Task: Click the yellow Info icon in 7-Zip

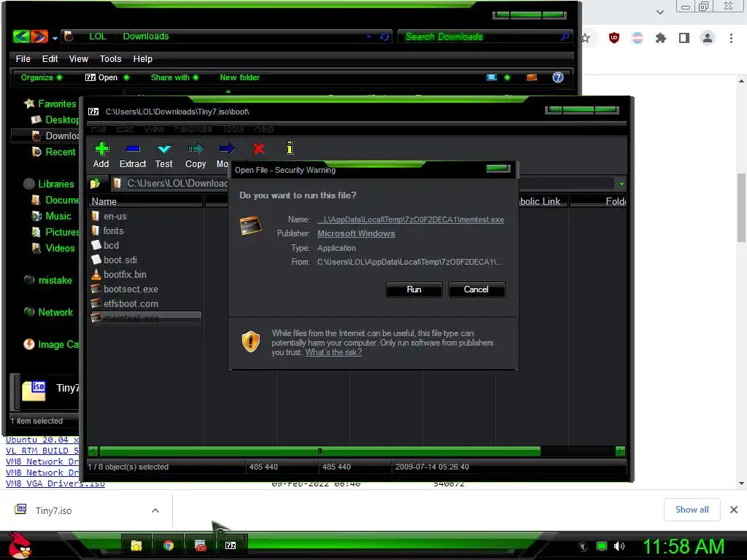Action: tap(290, 148)
